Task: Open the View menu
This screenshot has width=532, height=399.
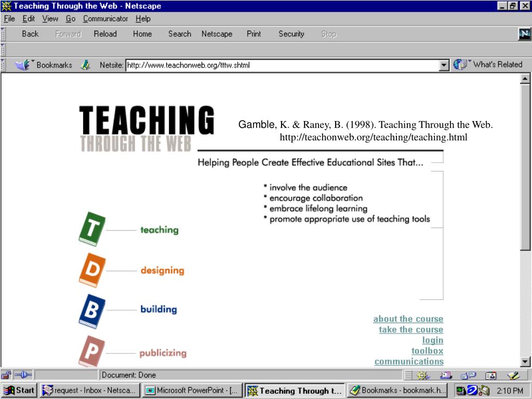Action: [50, 19]
